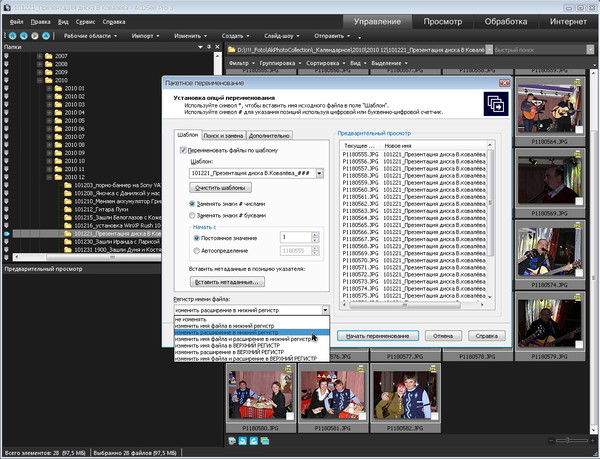The height and width of the screenshot is (459, 600).
Task: Select the P1180574.JPG thumbnail
Action: tap(550, 252)
